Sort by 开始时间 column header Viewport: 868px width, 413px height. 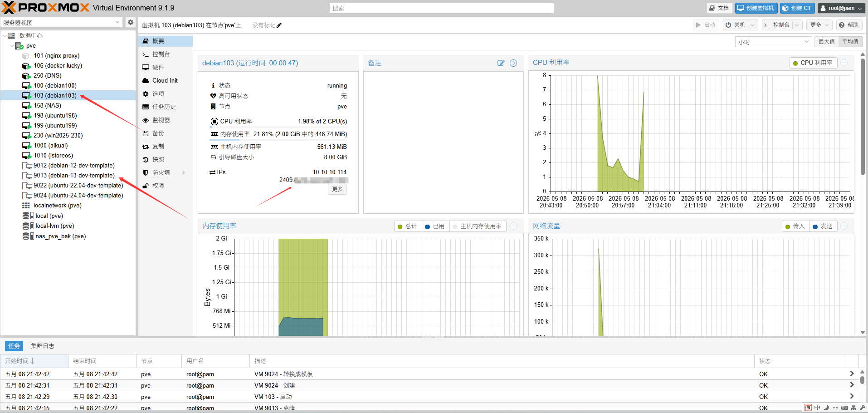click(34, 361)
